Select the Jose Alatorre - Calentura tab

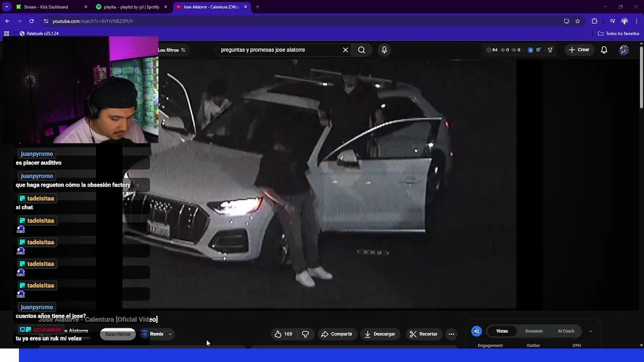[x=211, y=7]
